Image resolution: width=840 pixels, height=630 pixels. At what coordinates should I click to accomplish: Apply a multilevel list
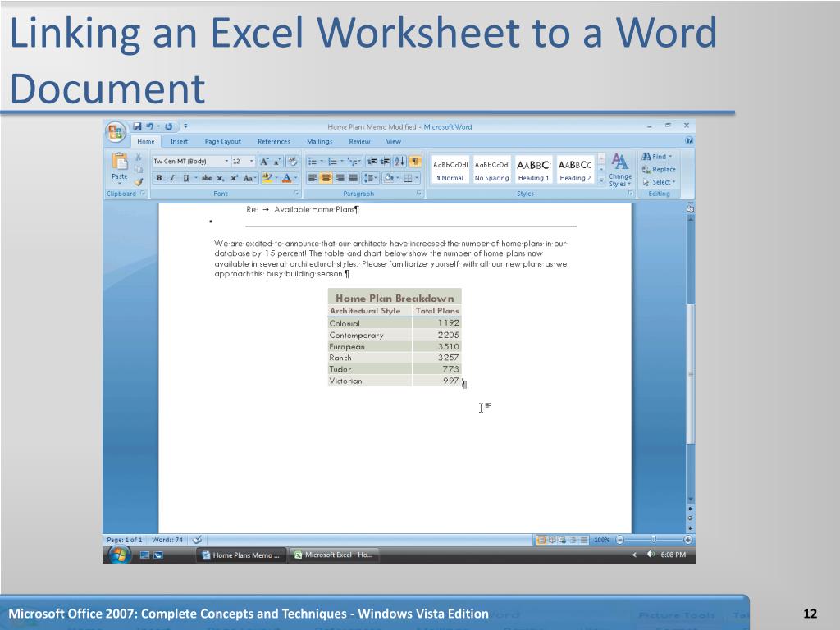(x=352, y=162)
